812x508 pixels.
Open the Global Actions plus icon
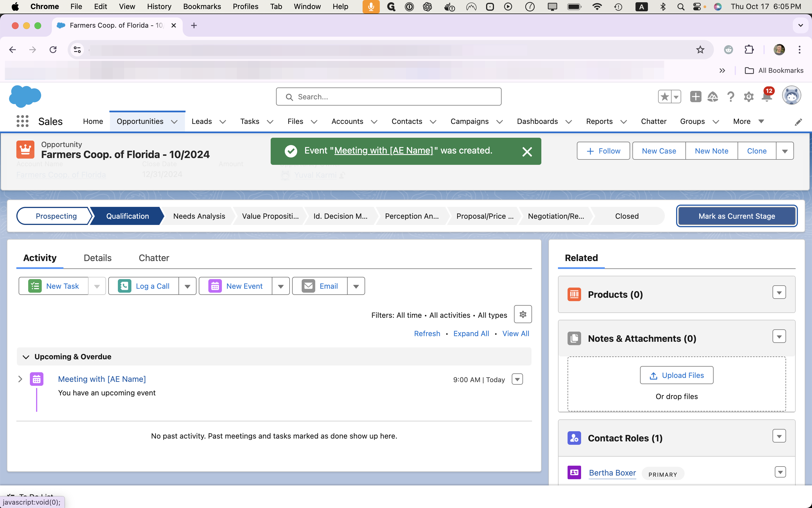696,97
